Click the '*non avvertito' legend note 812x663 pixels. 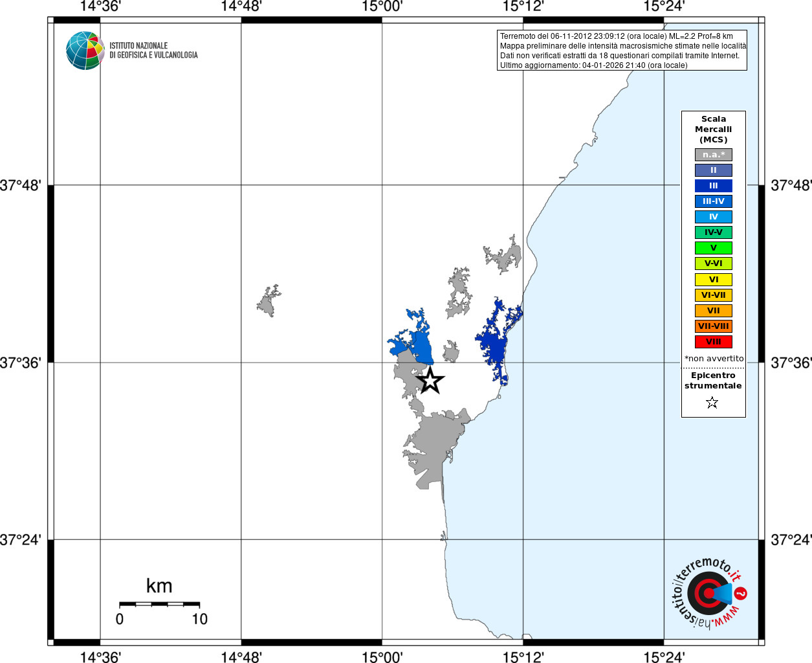click(x=714, y=359)
